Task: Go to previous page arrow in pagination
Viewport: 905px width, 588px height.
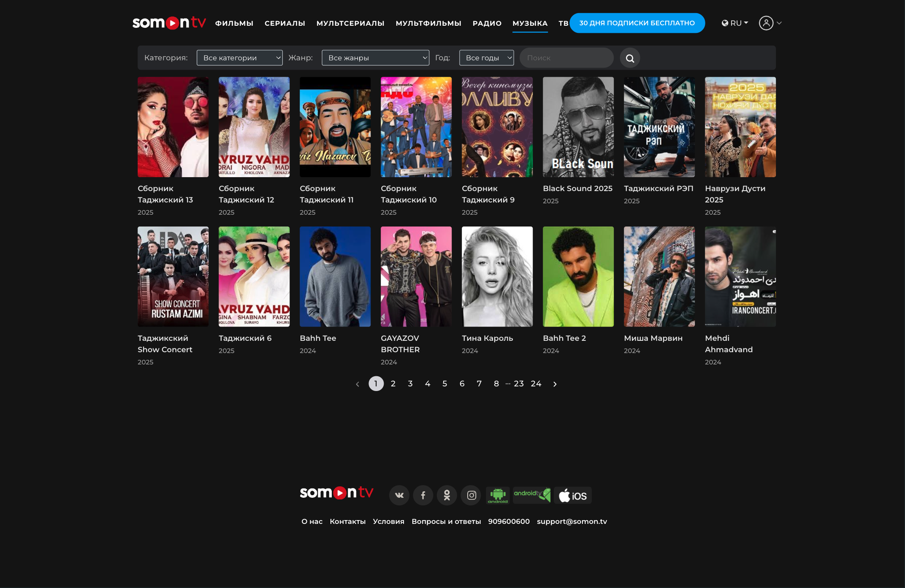Action: [358, 384]
